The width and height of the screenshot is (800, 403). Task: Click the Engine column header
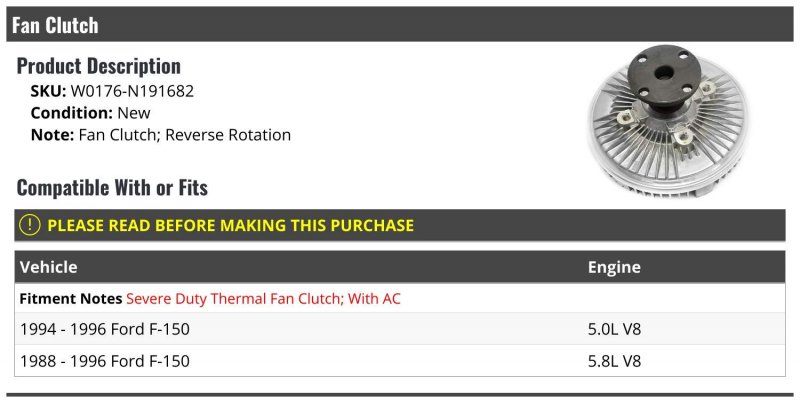[614, 268]
